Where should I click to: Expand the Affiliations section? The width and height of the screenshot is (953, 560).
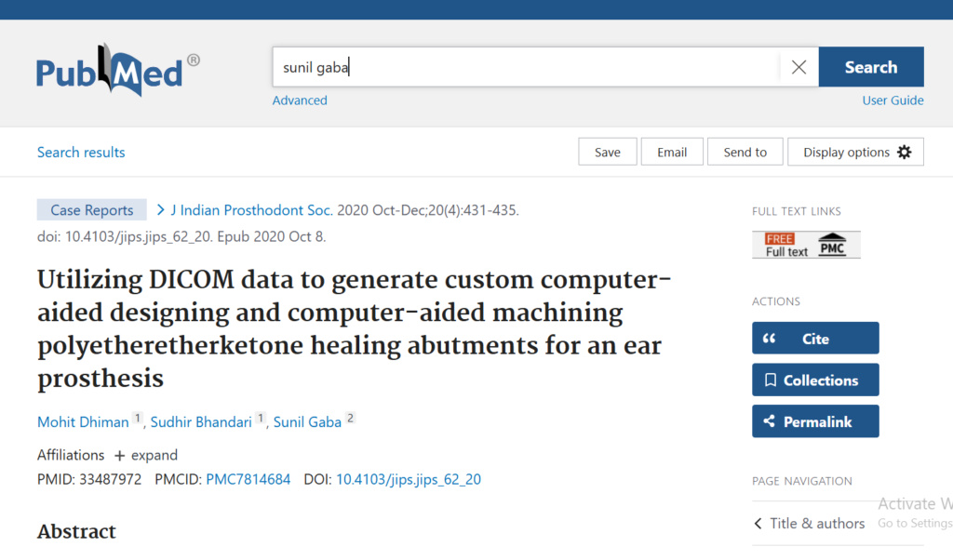coord(145,455)
